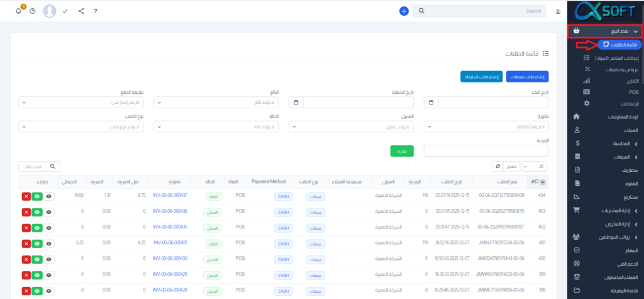Screen dimensions: 644x299
Task: Open invoice link INV-00-06-000437
Action: click(x=170, y=196)
